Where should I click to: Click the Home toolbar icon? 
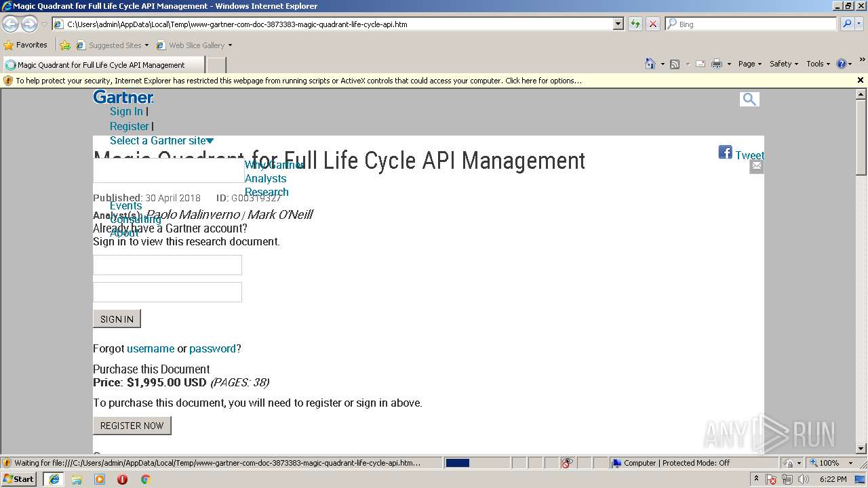tap(650, 64)
